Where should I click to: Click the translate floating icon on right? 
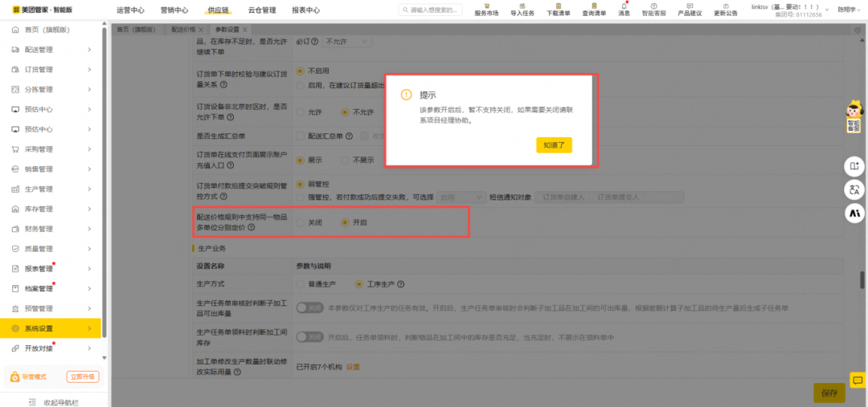click(854, 189)
